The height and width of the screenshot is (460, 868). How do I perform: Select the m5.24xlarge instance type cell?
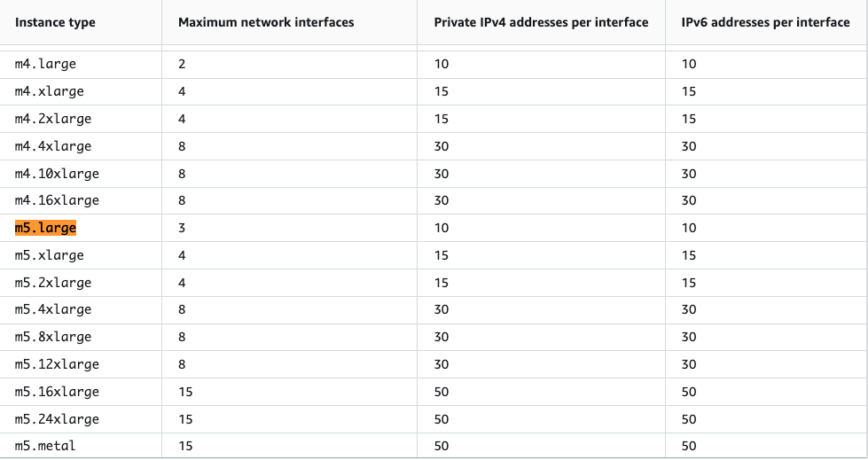57,419
